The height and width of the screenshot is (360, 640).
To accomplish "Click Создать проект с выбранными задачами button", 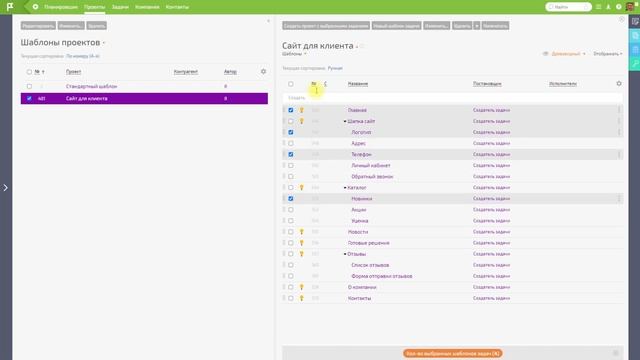I will tap(326, 26).
